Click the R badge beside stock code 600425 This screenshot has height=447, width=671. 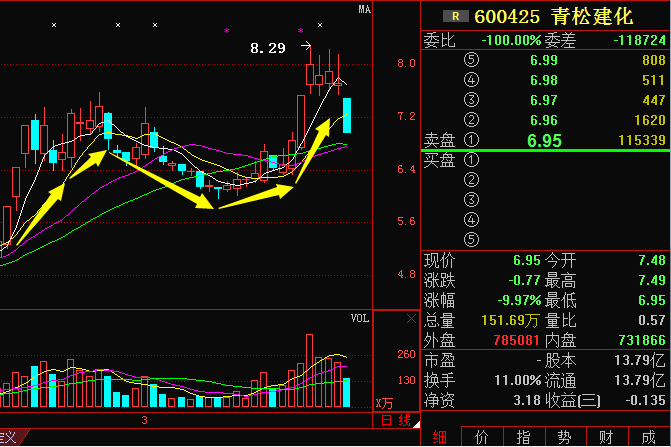(x=457, y=16)
